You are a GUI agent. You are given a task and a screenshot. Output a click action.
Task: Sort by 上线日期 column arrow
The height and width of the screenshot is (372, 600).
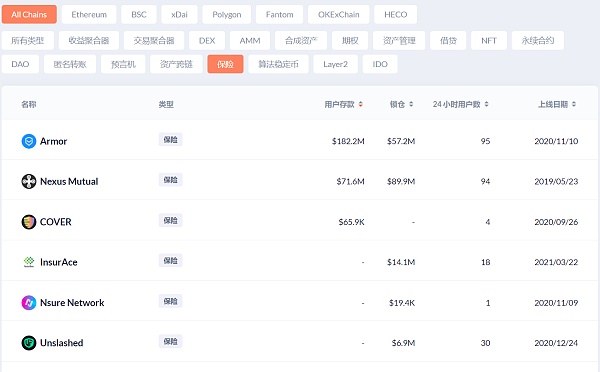pyautogui.click(x=574, y=104)
